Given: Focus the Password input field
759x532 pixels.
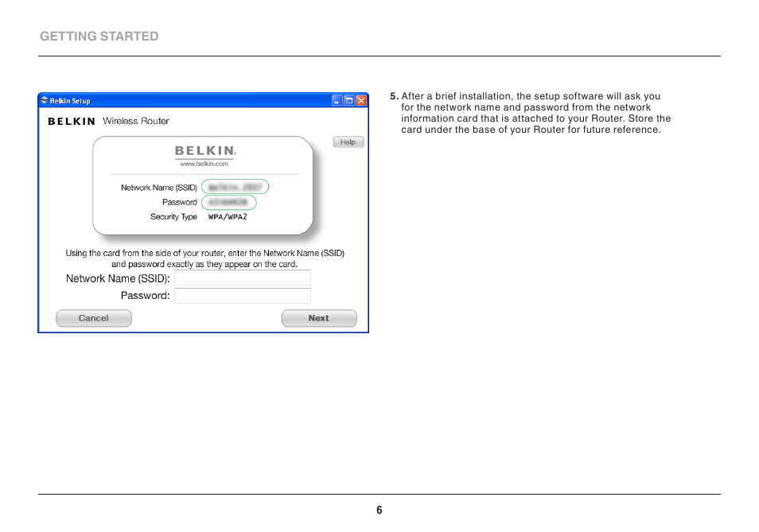Looking at the screenshot, I should (243, 296).
